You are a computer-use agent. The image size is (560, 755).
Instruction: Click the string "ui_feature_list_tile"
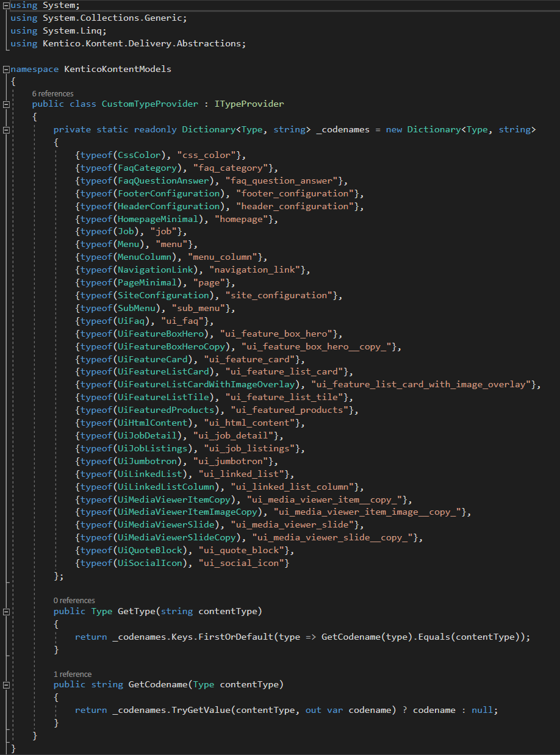pyautogui.click(x=284, y=399)
